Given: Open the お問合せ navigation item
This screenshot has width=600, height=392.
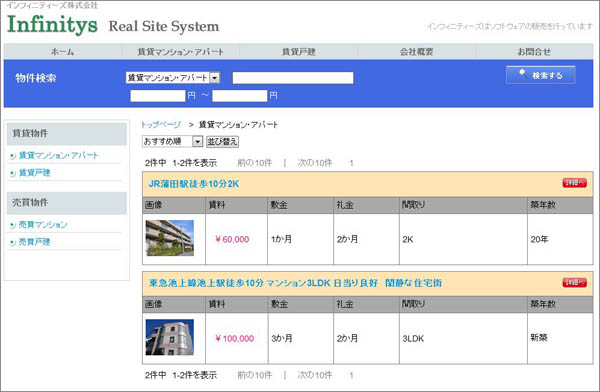Looking at the screenshot, I should [534, 52].
